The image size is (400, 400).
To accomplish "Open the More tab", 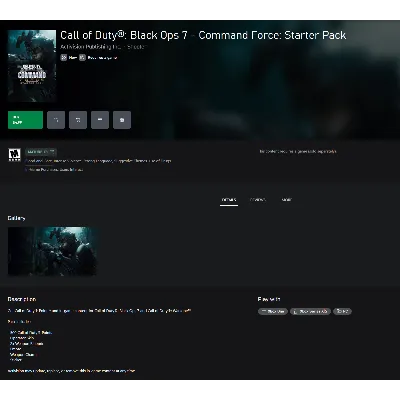I will pos(287,200).
